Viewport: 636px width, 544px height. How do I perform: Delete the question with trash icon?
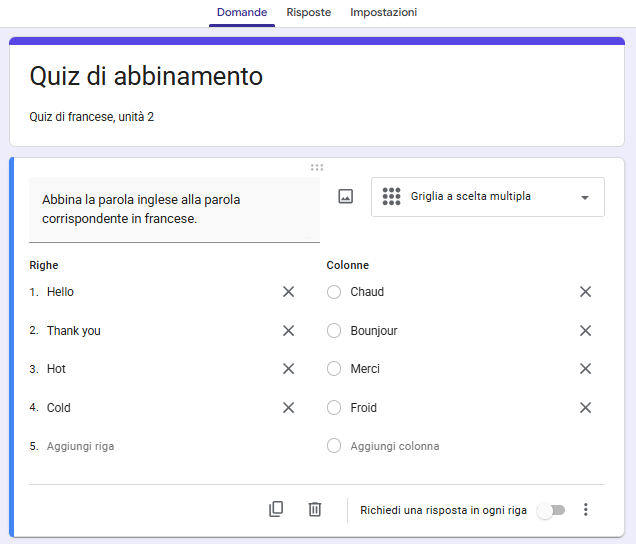coord(315,509)
